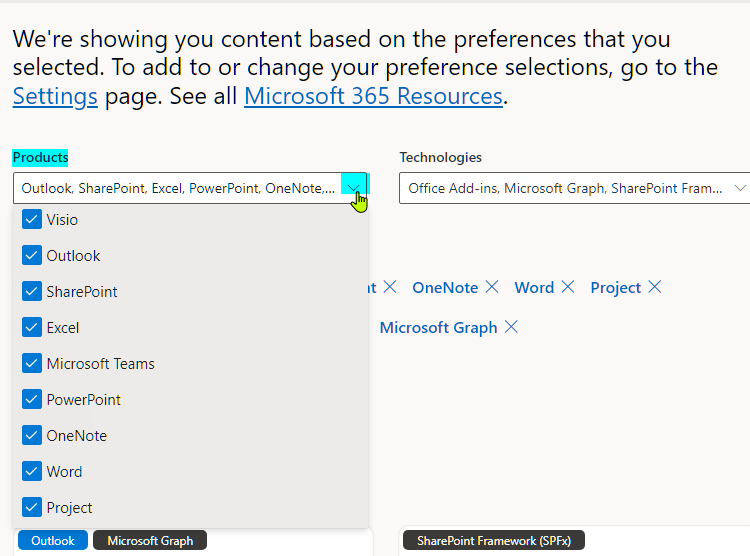
Task: Uncheck the Word checkbox
Action: pyautogui.click(x=32, y=471)
